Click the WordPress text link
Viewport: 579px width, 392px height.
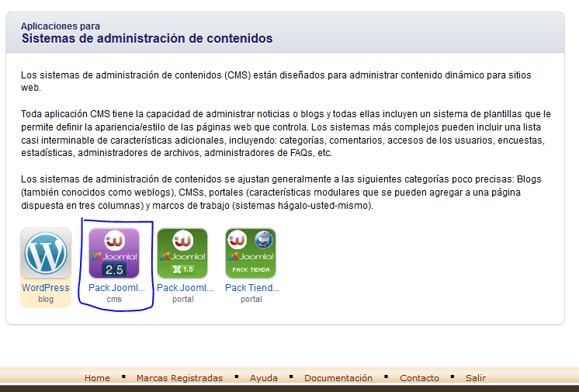tap(46, 288)
